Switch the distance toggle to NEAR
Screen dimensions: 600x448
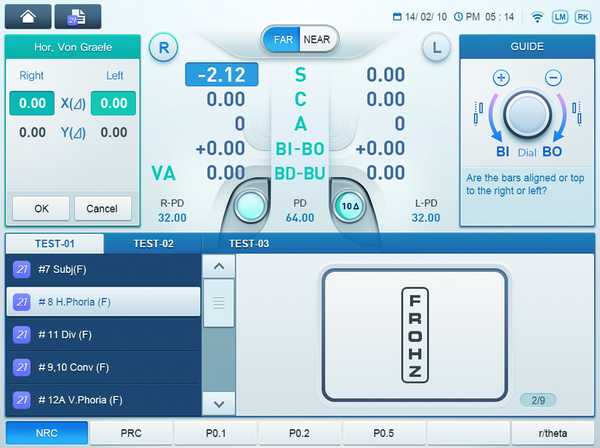point(319,40)
